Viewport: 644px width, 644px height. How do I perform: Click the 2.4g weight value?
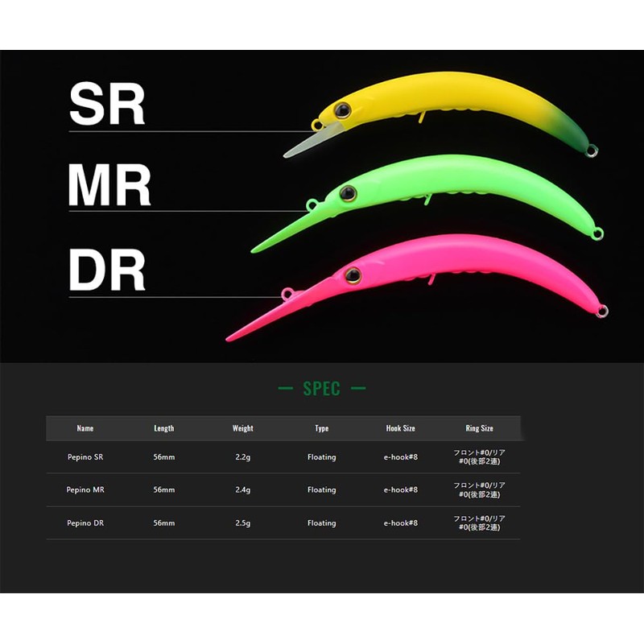point(242,489)
